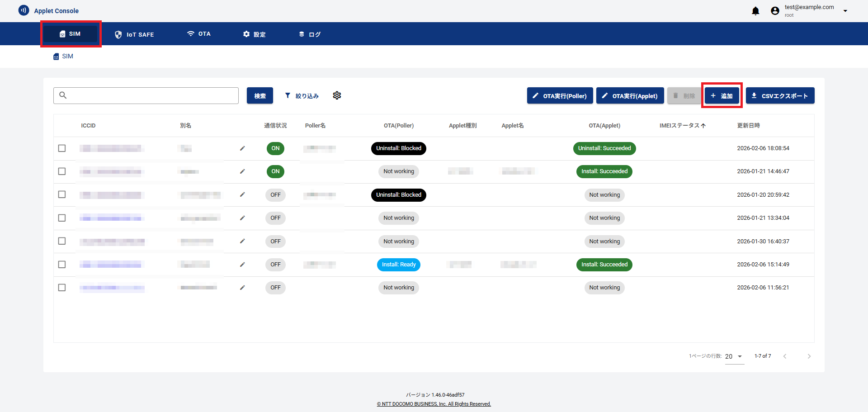Focus the SIM search input field

coord(151,95)
